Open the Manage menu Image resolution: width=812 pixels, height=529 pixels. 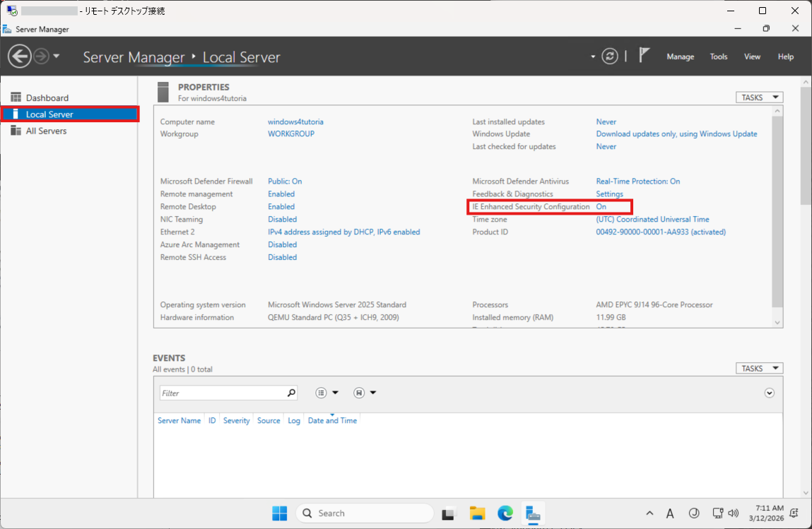pyautogui.click(x=680, y=57)
